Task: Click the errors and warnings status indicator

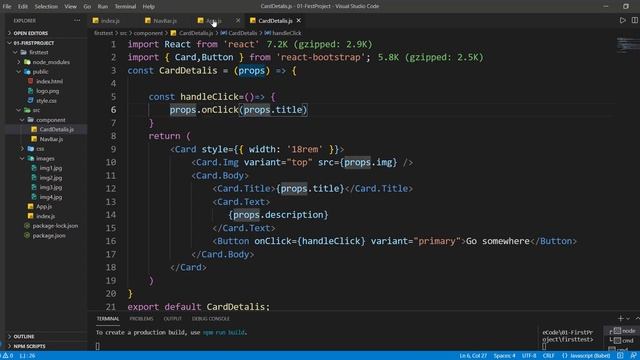Action: click(x=8, y=356)
